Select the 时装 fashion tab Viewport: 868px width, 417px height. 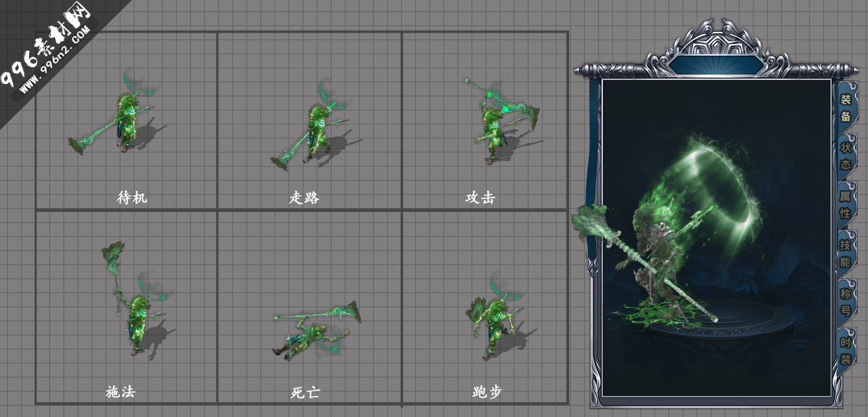[846, 350]
